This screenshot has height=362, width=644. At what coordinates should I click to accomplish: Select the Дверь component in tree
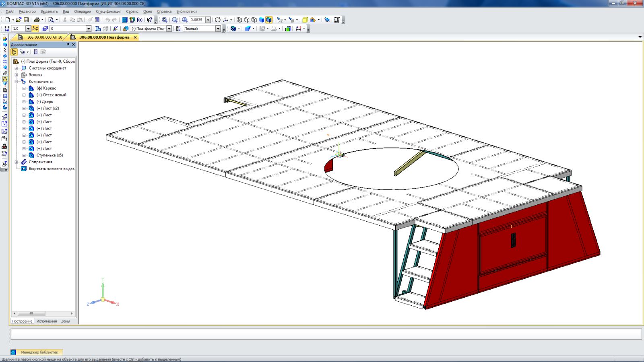point(47,102)
